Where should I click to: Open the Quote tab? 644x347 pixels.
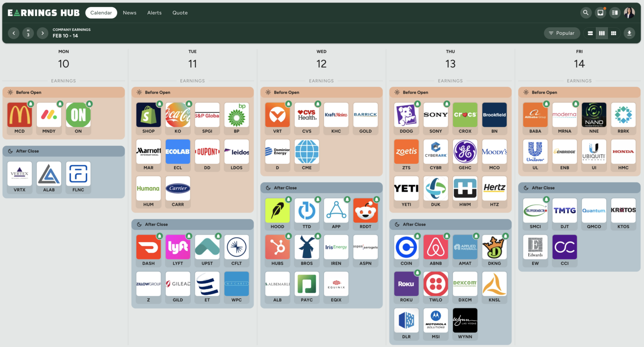point(180,13)
